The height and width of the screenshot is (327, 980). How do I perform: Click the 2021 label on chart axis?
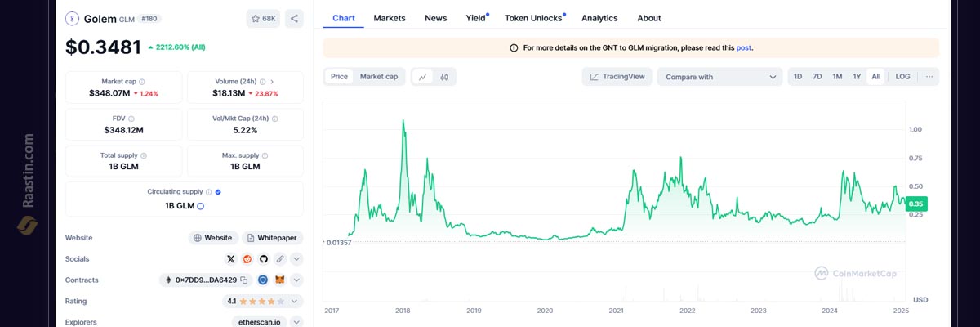coord(617,311)
